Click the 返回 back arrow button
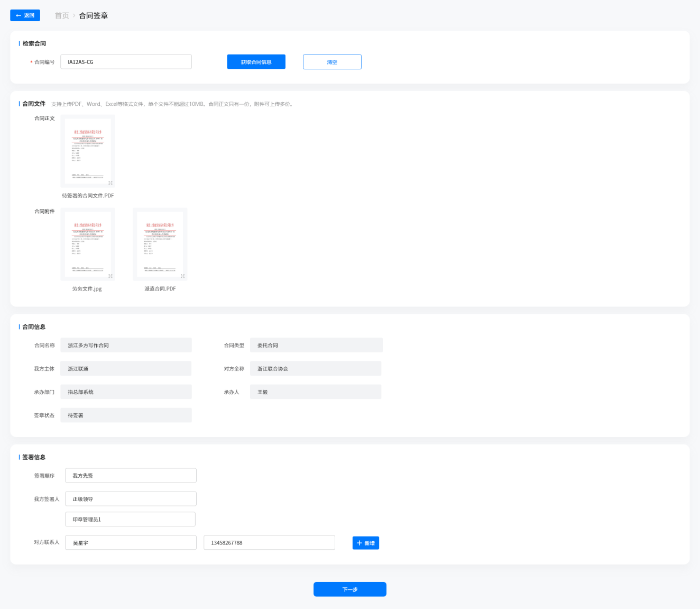Screen dimensions: 700x609 point(25,16)
